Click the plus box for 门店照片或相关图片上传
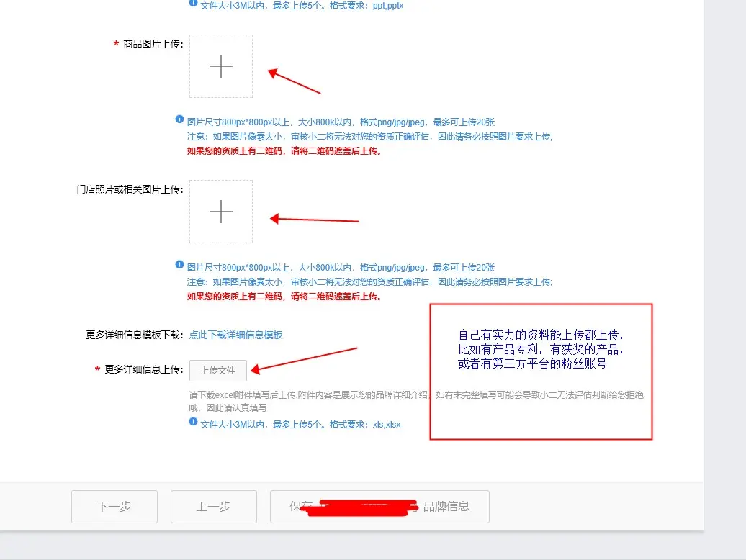Image resolution: width=746 pixels, height=560 pixels. [x=221, y=212]
